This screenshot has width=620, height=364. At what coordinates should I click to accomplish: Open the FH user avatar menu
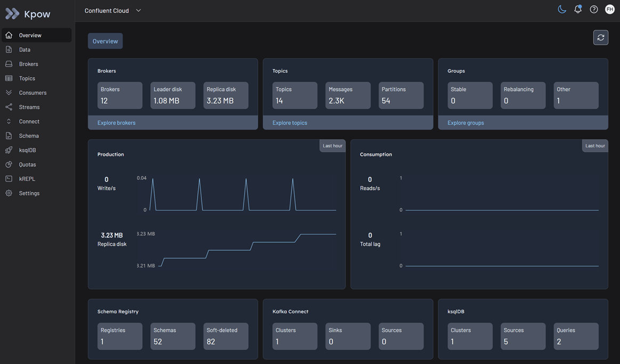(x=610, y=10)
